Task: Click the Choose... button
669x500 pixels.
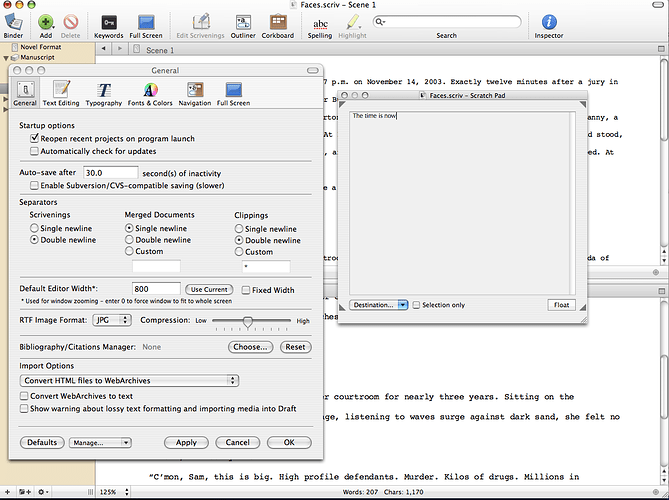Action: coord(250,347)
